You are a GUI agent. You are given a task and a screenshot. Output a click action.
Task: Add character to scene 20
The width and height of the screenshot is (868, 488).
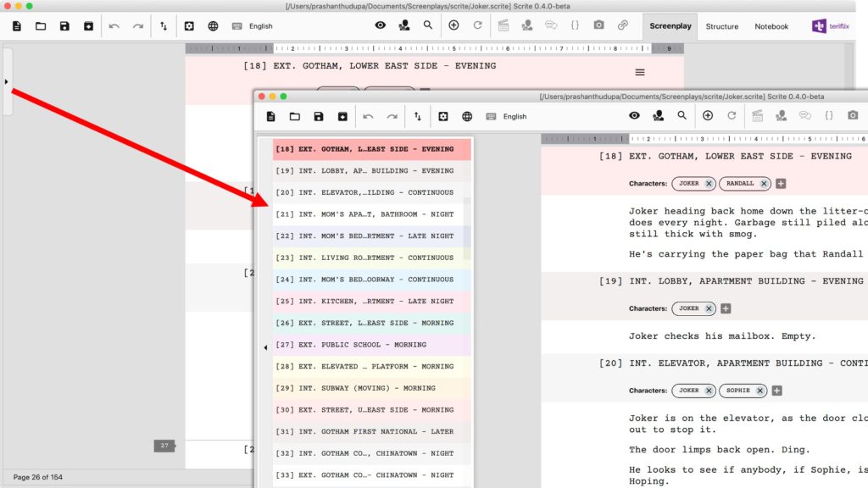[776, 391]
